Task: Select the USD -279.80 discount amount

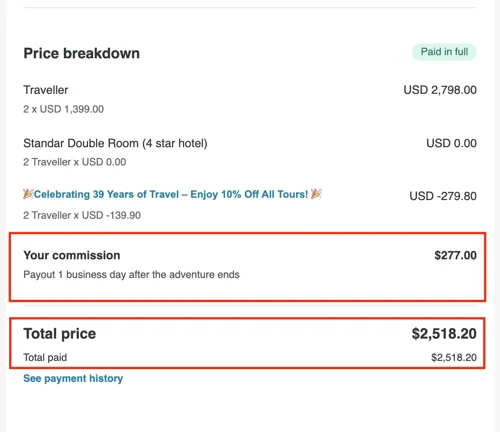Action: [x=443, y=196]
